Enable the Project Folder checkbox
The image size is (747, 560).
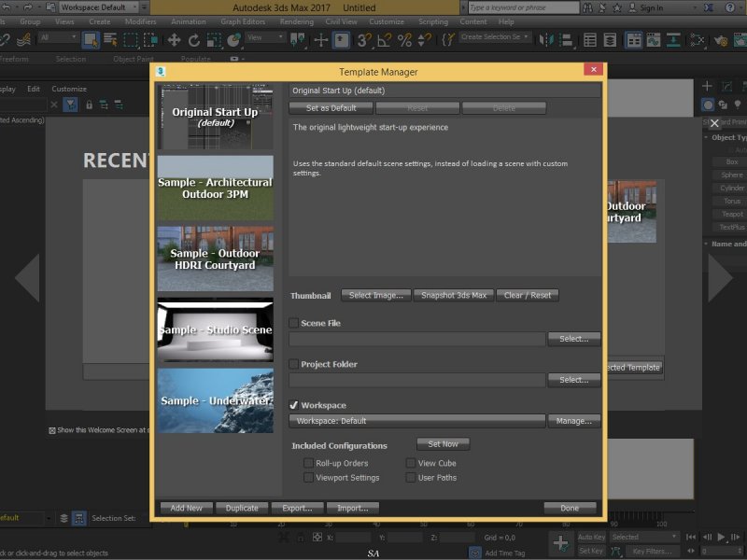294,364
